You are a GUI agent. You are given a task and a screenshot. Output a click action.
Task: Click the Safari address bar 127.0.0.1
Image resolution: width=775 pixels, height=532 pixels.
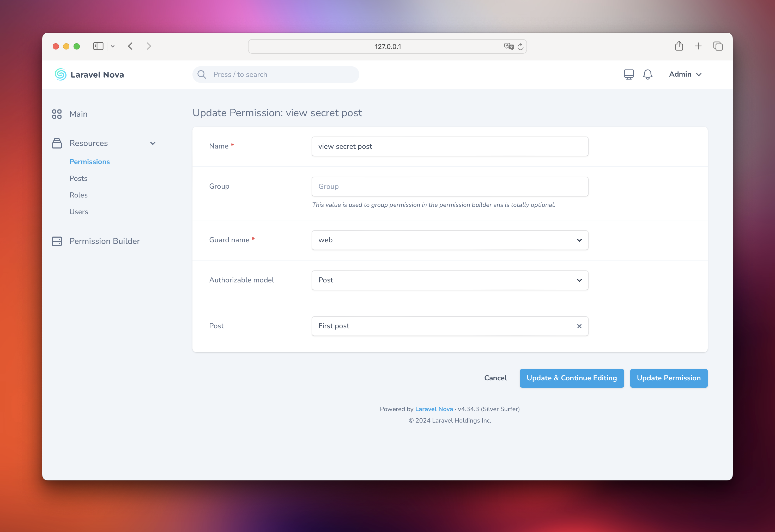pyautogui.click(x=387, y=46)
